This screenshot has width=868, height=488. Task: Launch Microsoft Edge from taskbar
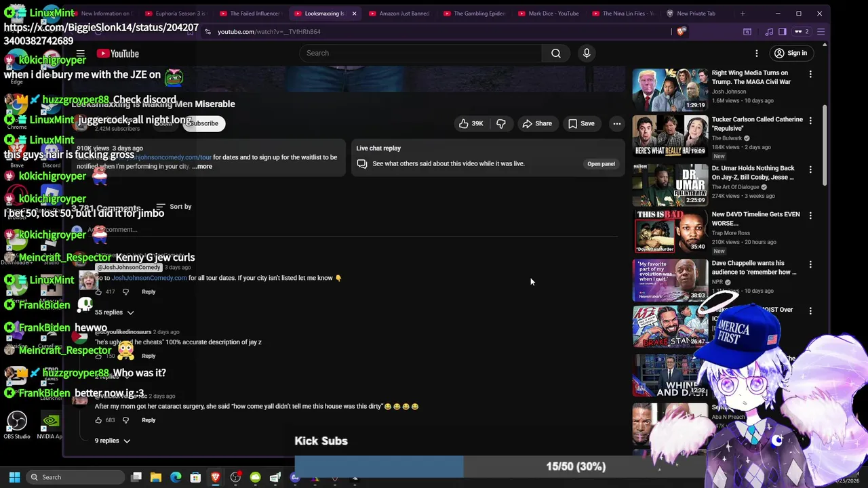[x=176, y=477]
